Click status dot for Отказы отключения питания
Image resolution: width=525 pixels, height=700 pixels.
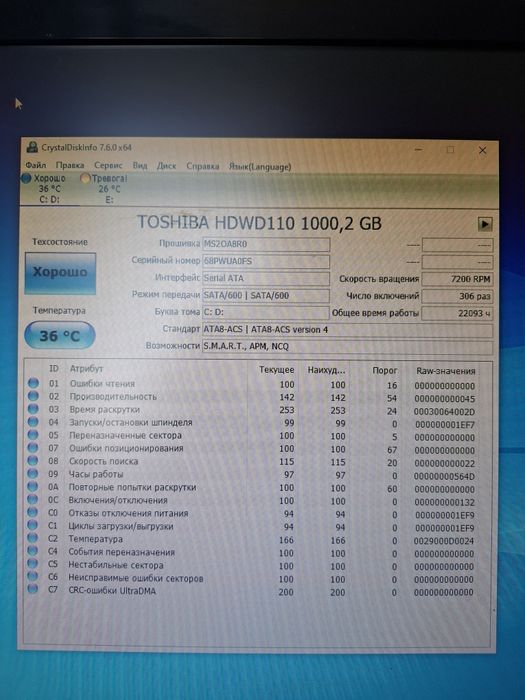[33, 512]
